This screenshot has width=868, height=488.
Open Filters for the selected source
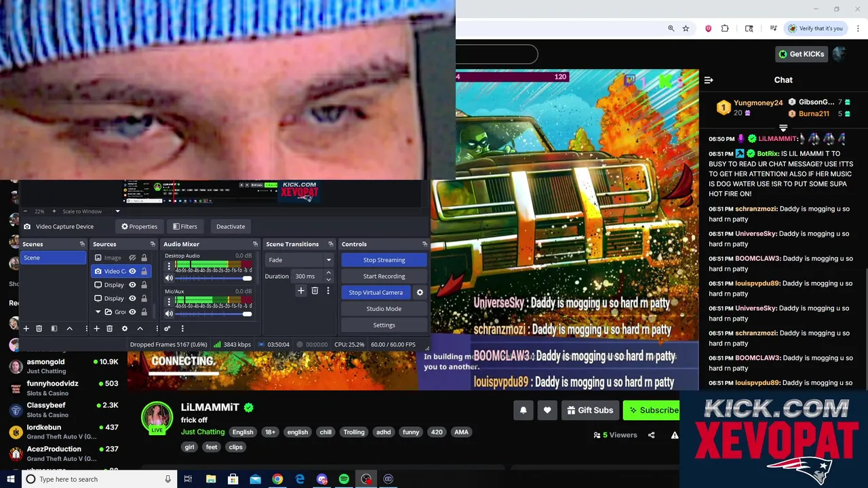pos(185,226)
